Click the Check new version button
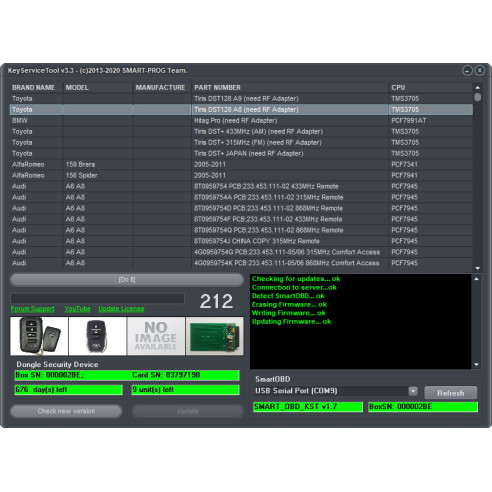This screenshot has width=492, height=492. [66, 411]
